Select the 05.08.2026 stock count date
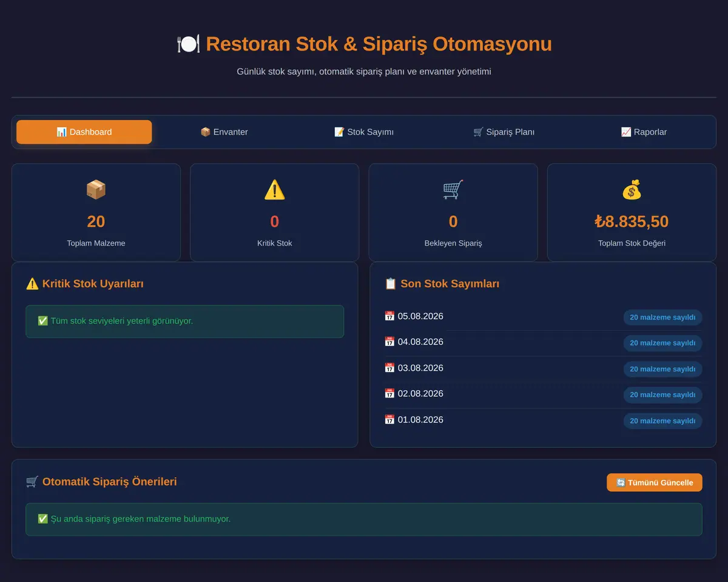 pos(420,316)
